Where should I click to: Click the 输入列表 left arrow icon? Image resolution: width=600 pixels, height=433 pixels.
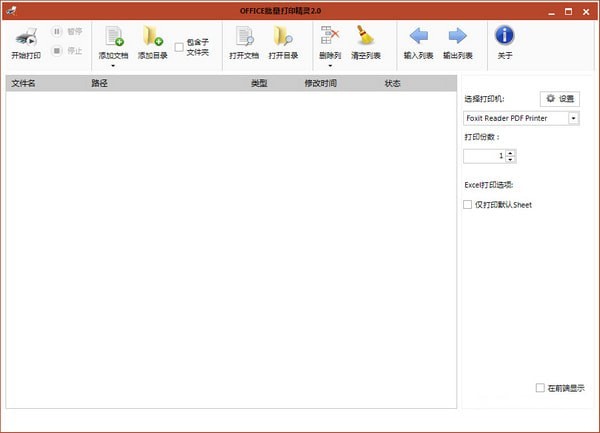(x=419, y=38)
